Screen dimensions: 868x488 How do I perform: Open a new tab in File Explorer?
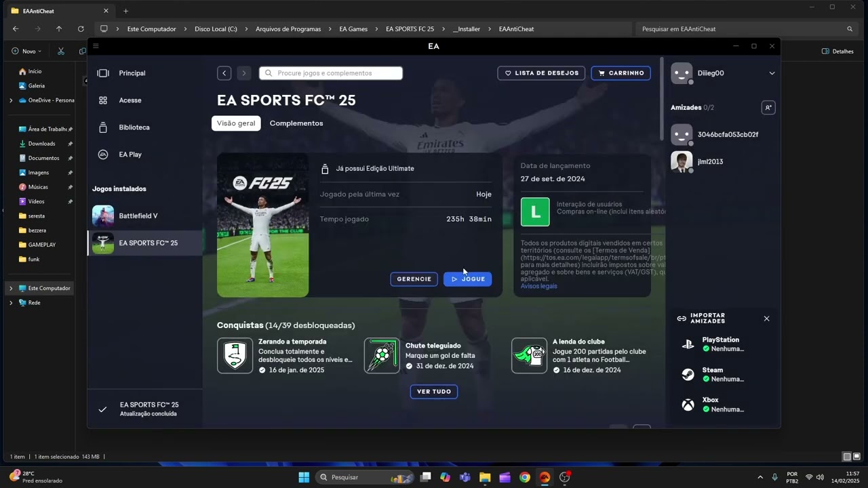125,11
